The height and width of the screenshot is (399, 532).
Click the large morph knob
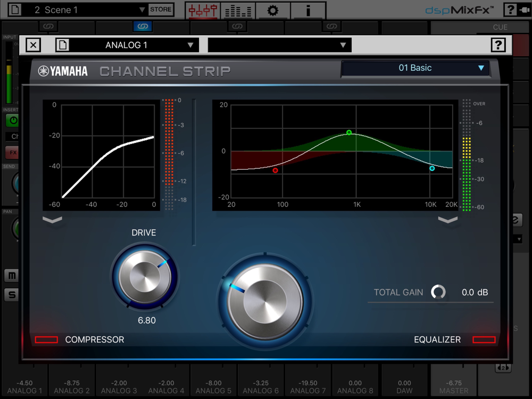click(265, 301)
